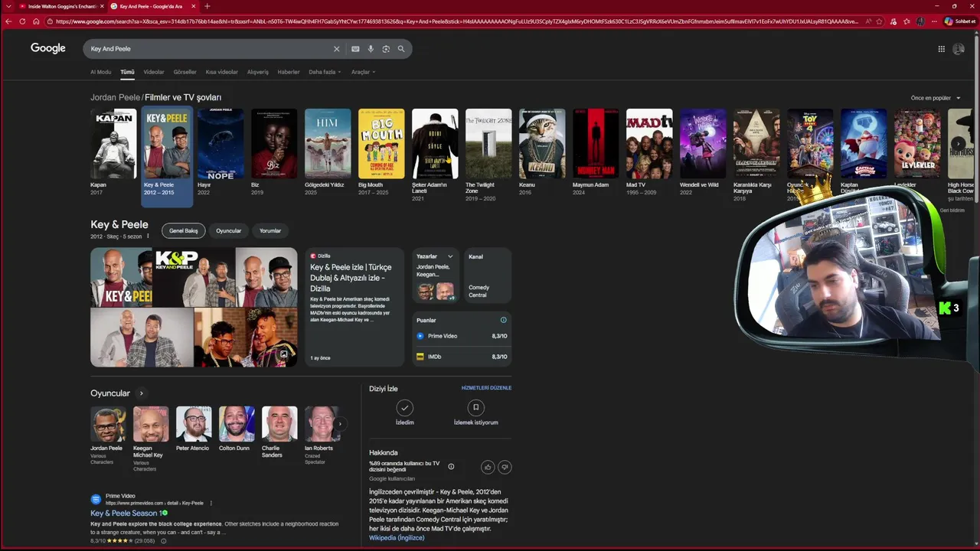Open the Comedy Central Kanal card
The width and height of the screenshot is (980, 551).
coord(487,276)
